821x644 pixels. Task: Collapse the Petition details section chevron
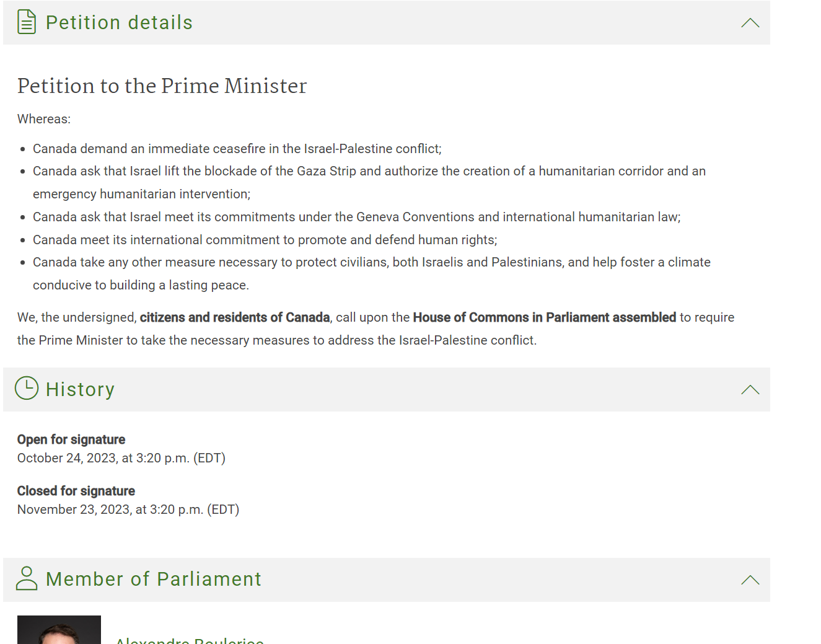(x=750, y=23)
